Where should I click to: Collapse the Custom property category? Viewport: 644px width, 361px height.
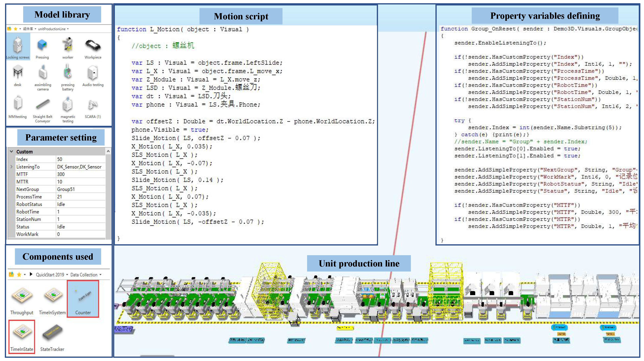[x=11, y=152]
